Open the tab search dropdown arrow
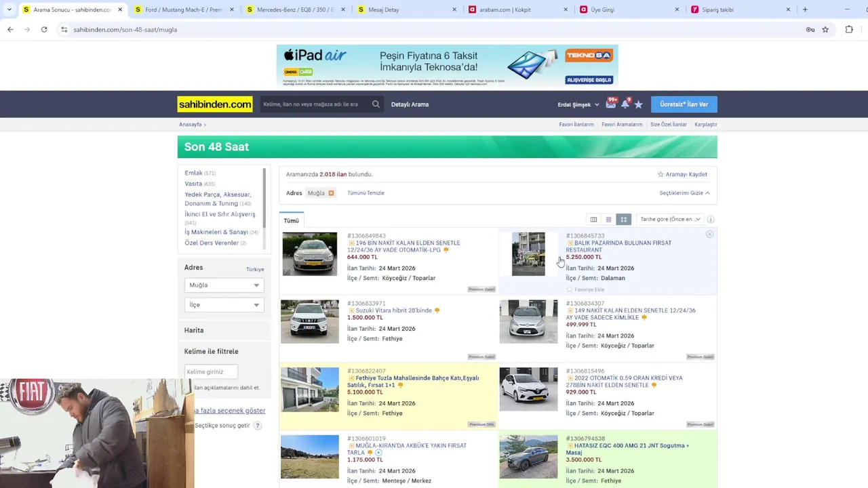 9,9
